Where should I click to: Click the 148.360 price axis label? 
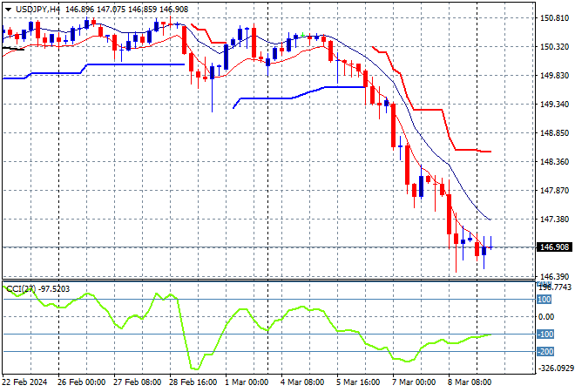pyautogui.click(x=555, y=161)
